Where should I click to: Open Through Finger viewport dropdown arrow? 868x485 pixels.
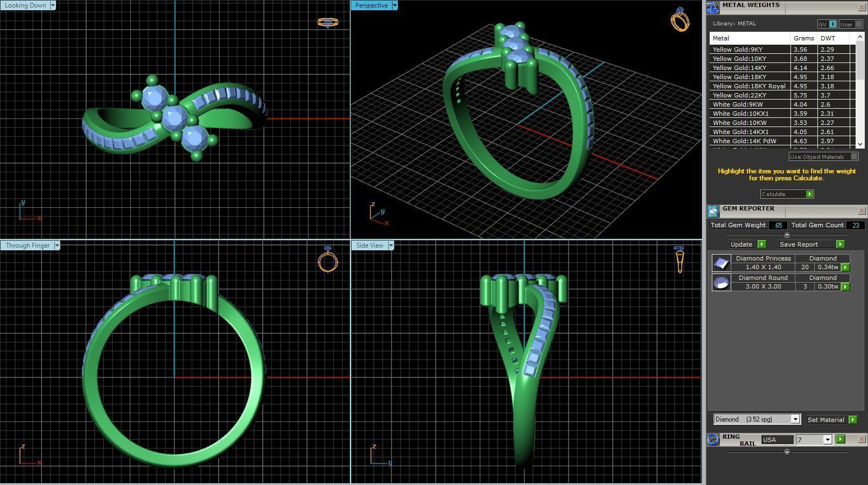click(x=57, y=245)
